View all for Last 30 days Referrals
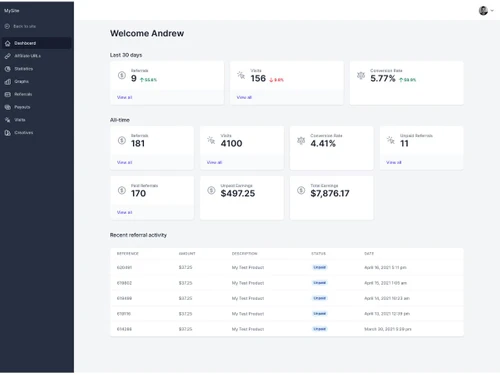 tap(124, 97)
